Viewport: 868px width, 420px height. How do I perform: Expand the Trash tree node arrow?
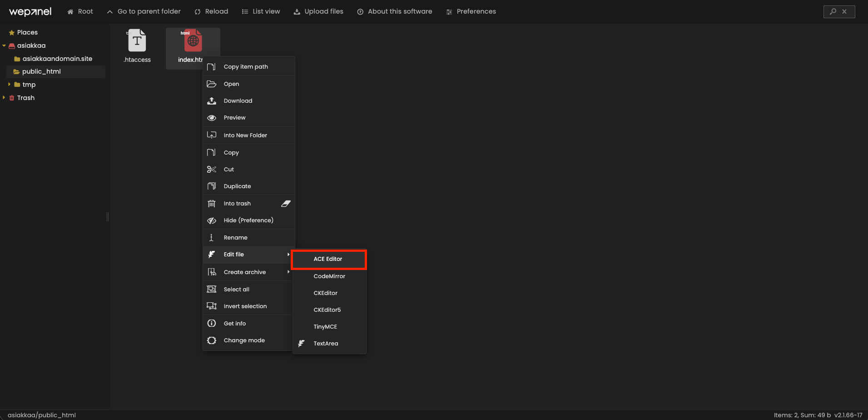point(4,98)
